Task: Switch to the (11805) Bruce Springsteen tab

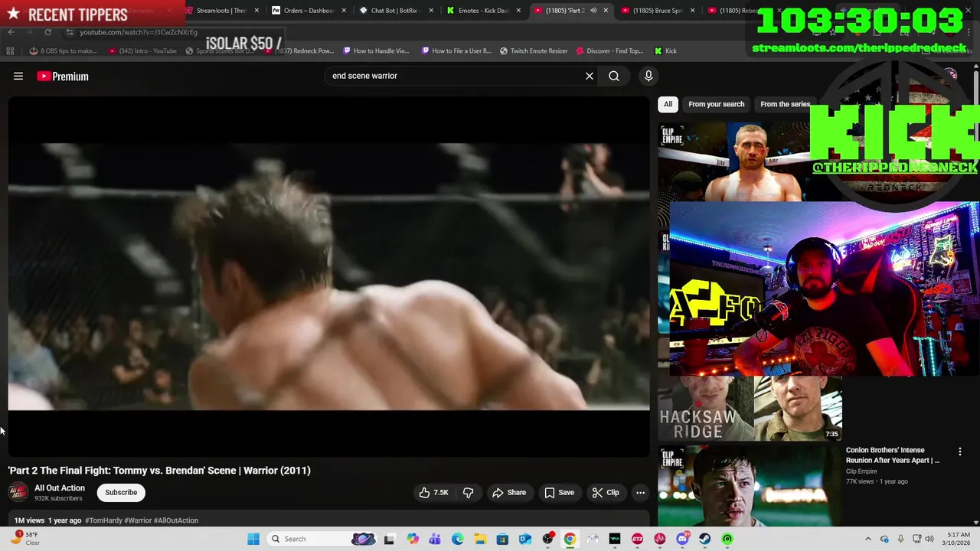Action: tap(657, 11)
